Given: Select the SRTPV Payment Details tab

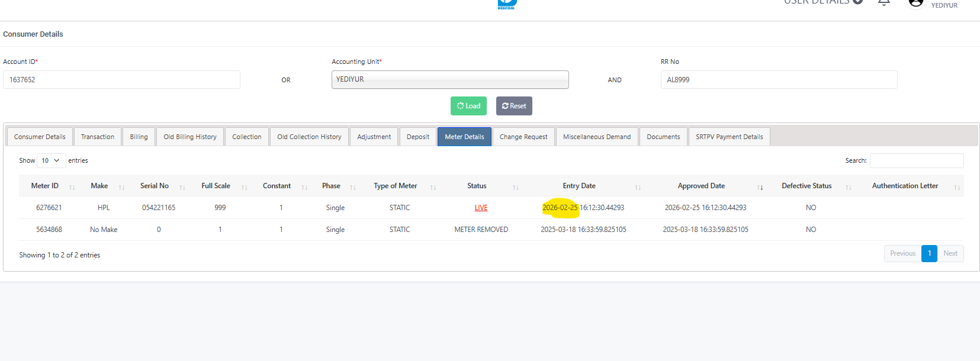Looking at the screenshot, I should [729, 137].
